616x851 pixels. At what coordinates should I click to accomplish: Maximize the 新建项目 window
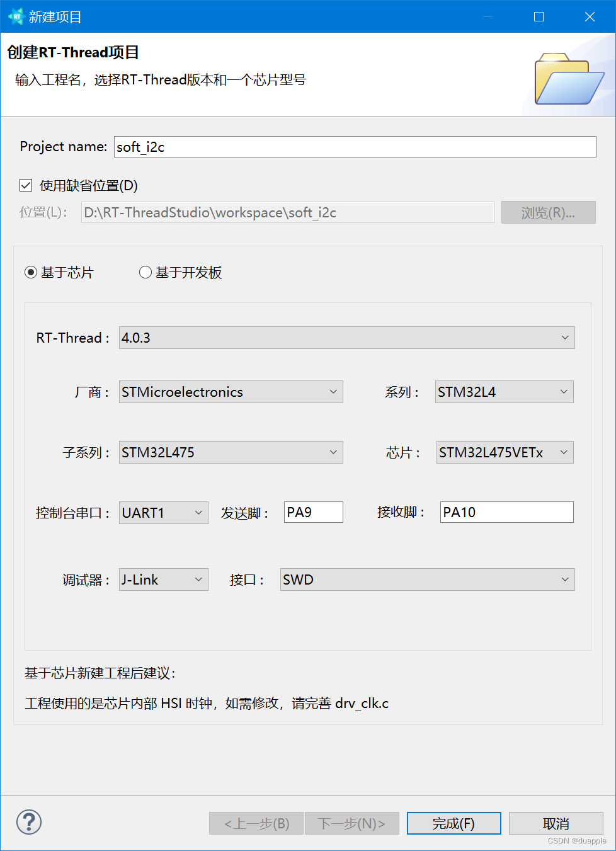[539, 16]
